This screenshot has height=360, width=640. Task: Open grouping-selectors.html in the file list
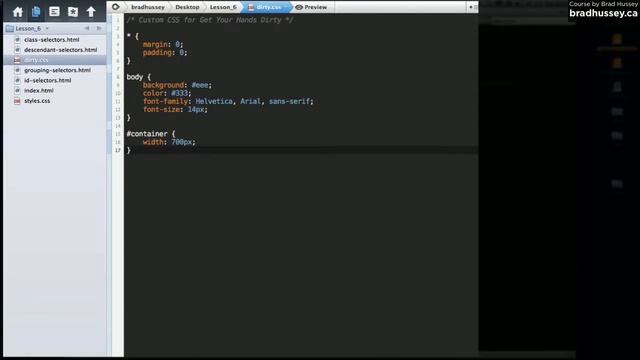(x=58, y=70)
